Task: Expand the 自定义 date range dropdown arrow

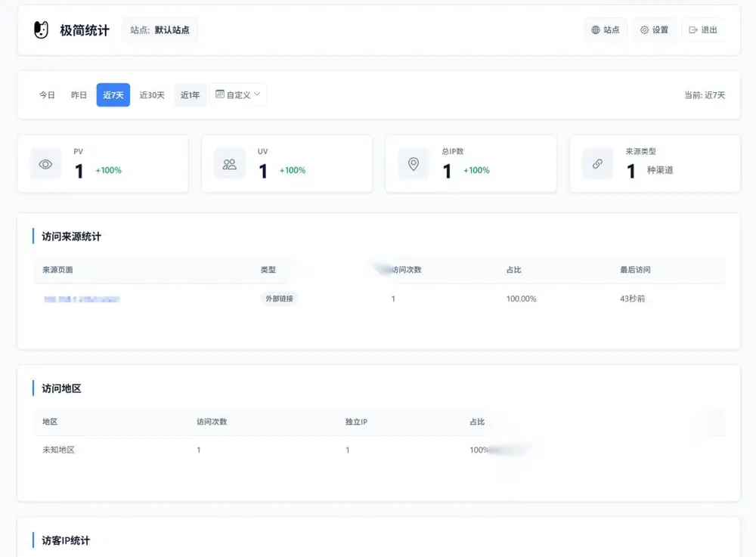Action: point(257,94)
